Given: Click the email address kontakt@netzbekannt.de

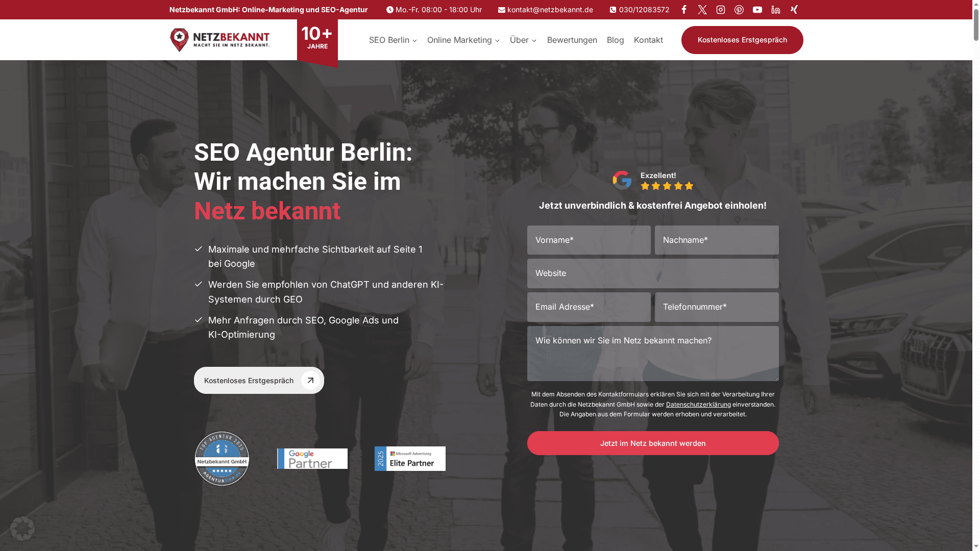Looking at the screenshot, I should [x=549, y=9].
